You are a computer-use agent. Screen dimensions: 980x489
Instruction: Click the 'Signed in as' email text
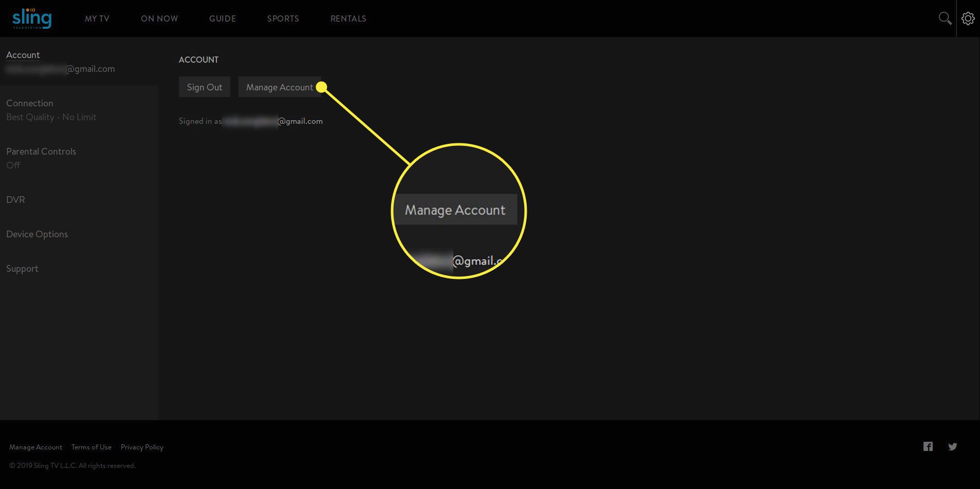251,121
